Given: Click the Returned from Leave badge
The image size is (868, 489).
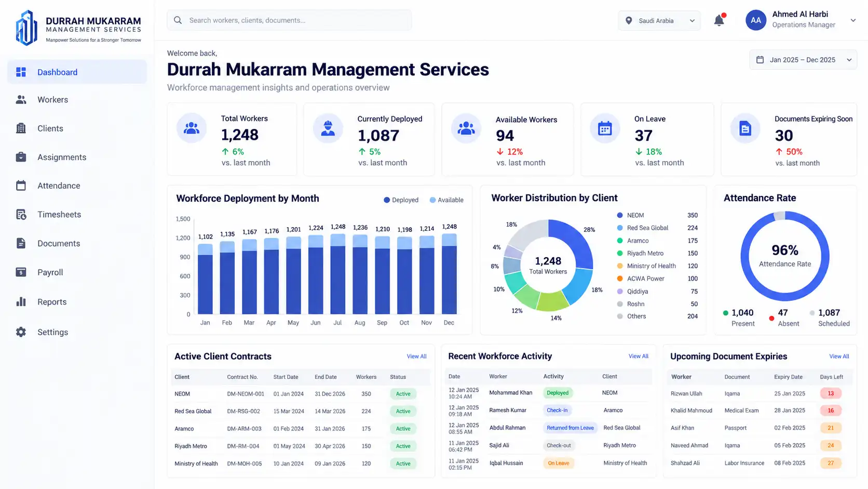Looking at the screenshot, I should pyautogui.click(x=570, y=428).
